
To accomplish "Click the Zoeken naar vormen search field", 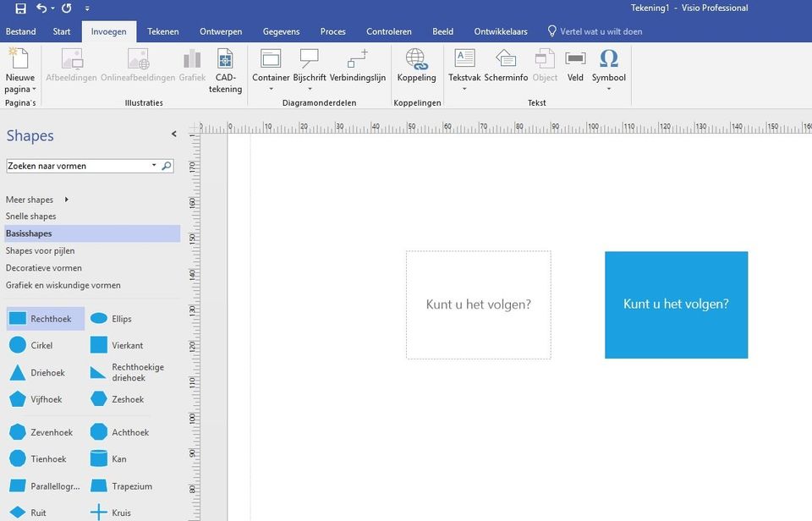I will pyautogui.click(x=80, y=166).
